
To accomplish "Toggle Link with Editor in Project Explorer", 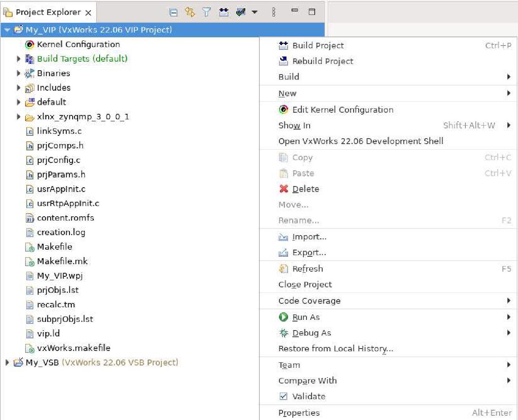I will 190,12.
